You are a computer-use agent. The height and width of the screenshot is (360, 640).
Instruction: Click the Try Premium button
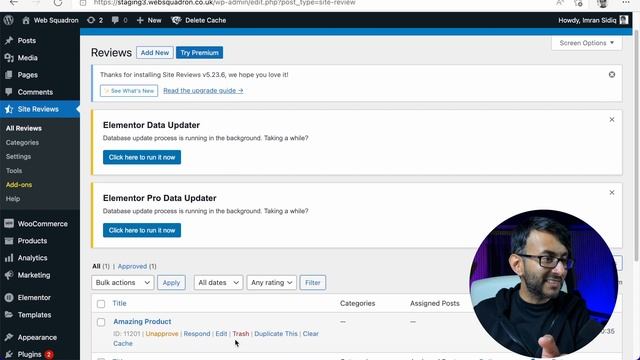(x=199, y=53)
